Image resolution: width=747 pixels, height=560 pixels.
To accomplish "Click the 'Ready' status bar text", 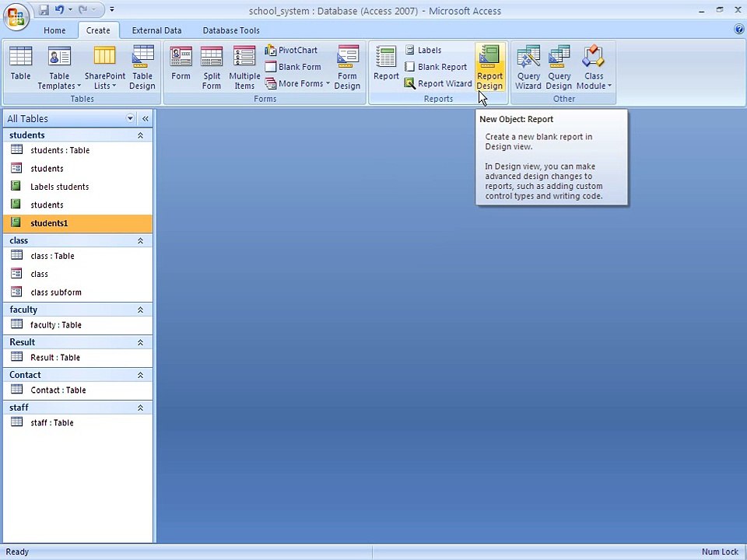I will pos(17,552).
